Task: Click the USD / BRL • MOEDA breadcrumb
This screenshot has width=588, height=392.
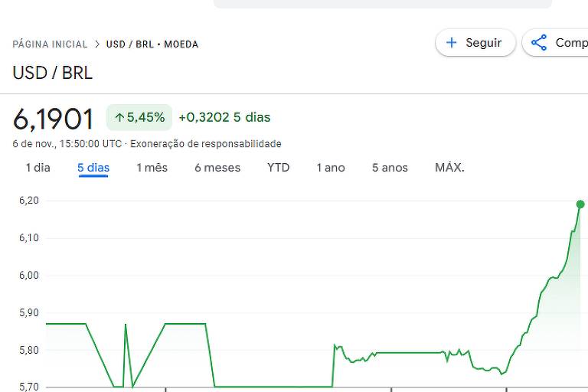Action: pos(152,44)
